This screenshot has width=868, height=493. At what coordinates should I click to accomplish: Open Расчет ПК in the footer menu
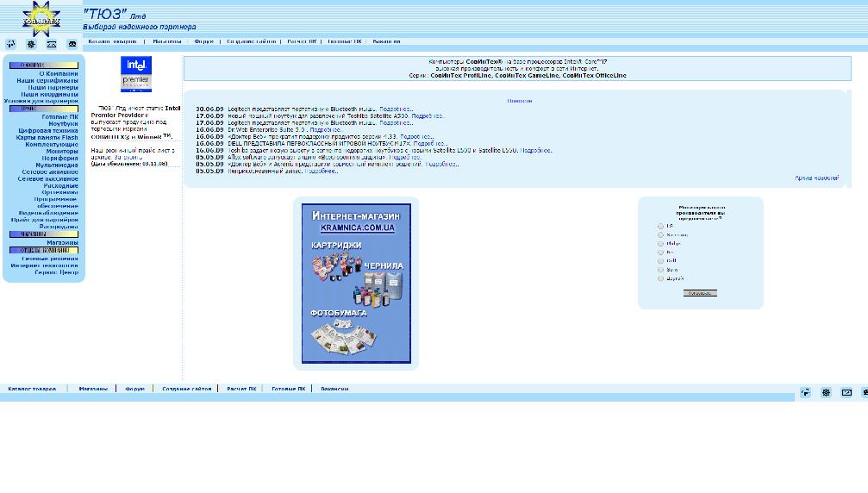pos(241,389)
